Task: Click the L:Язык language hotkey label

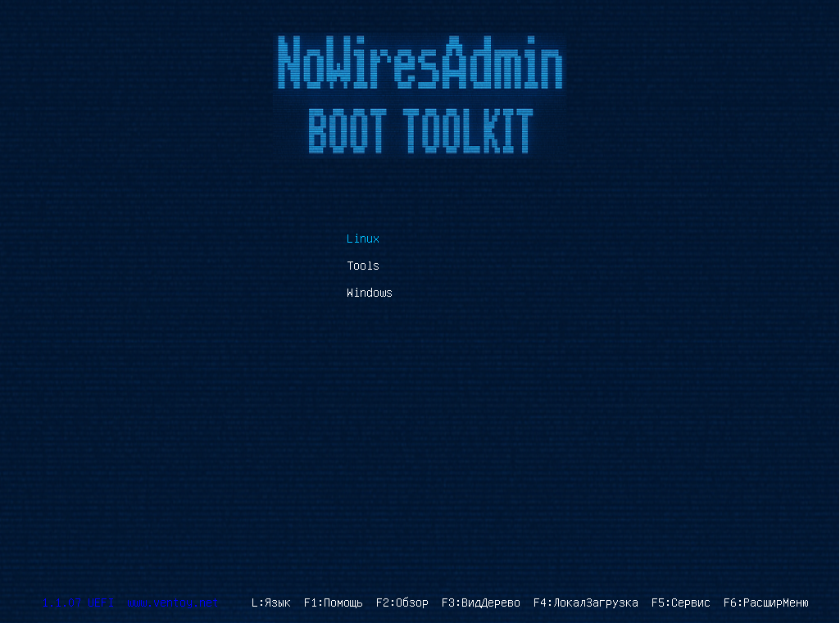Action: coord(270,603)
